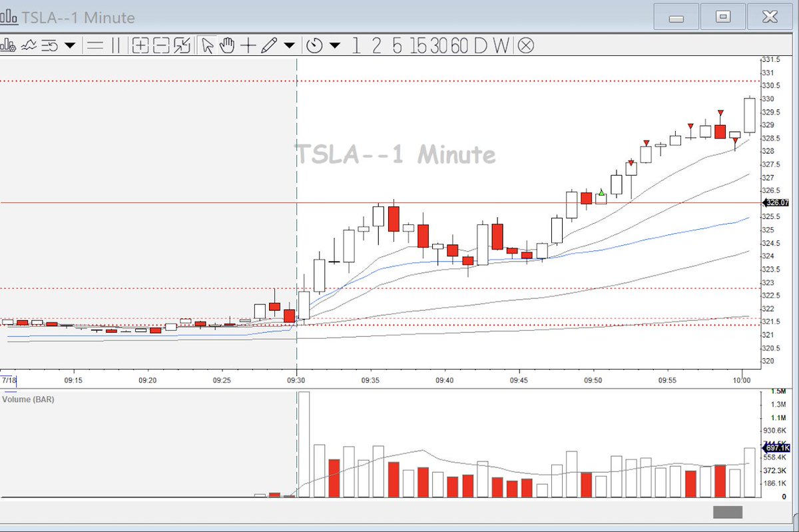This screenshot has width=799, height=532.
Task: Click the reset zoom arrows icon
Action: (182, 45)
